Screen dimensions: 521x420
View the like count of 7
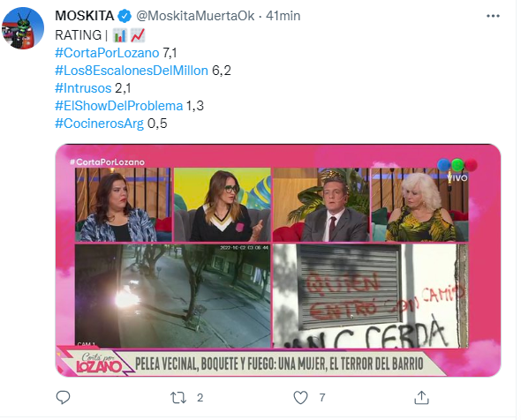[322, 397]
